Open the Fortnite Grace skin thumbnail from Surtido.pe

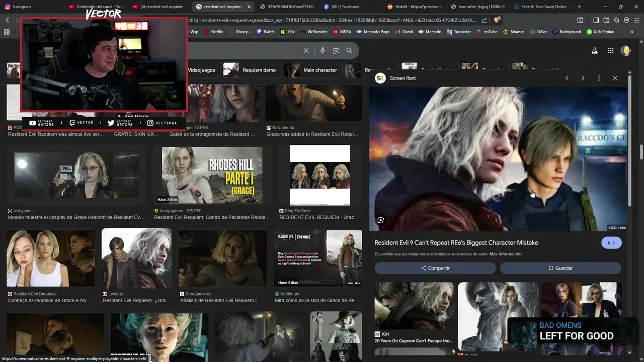[x=317, y=258]
